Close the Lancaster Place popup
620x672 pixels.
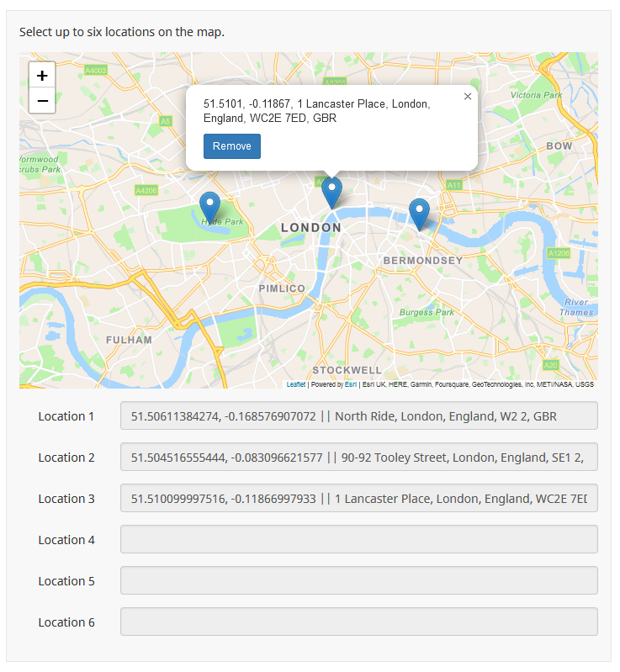468,97
